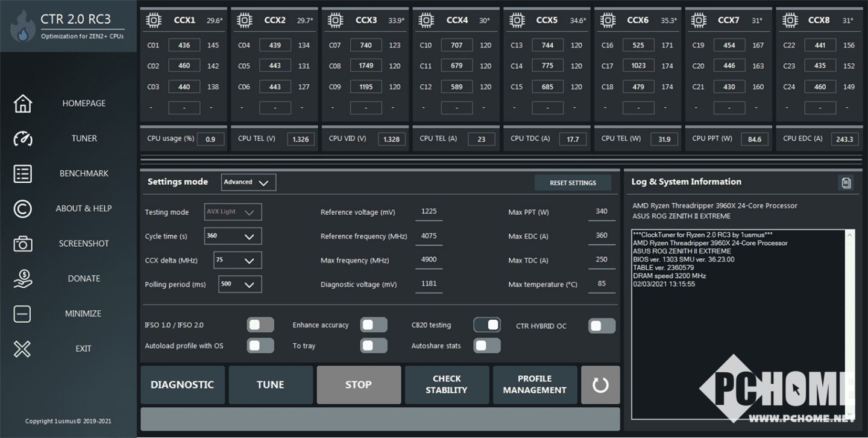Click the CCX3 chip icon
The width and height of the screenshot is (868, 438).
335,20
